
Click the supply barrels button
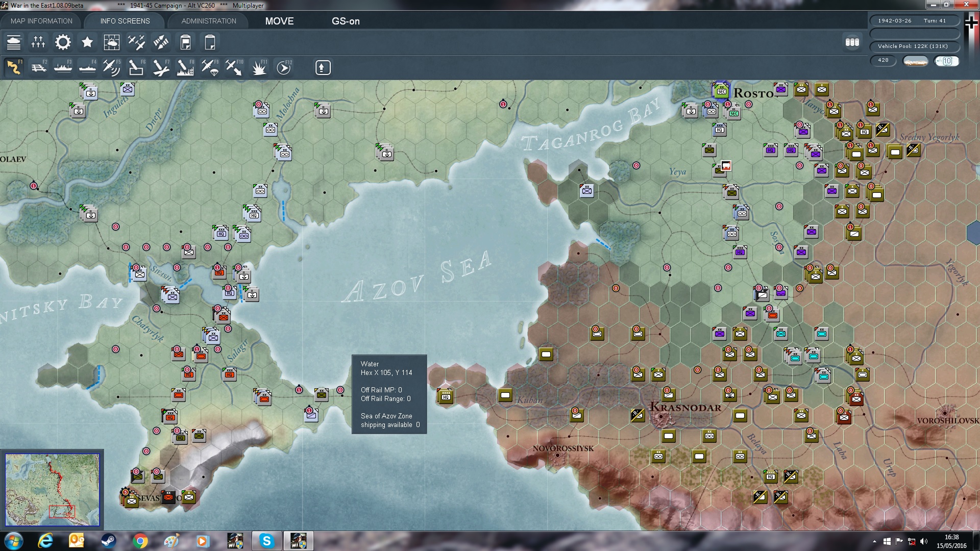point(852,42)
